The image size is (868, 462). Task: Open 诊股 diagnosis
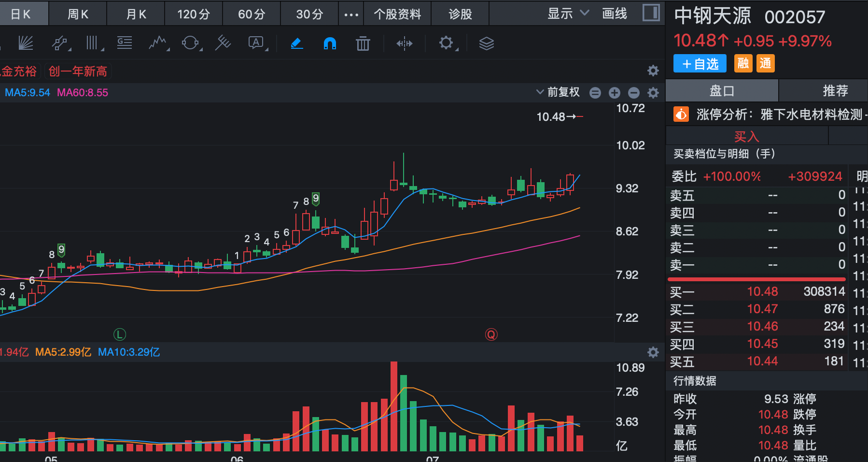[460, 14]
